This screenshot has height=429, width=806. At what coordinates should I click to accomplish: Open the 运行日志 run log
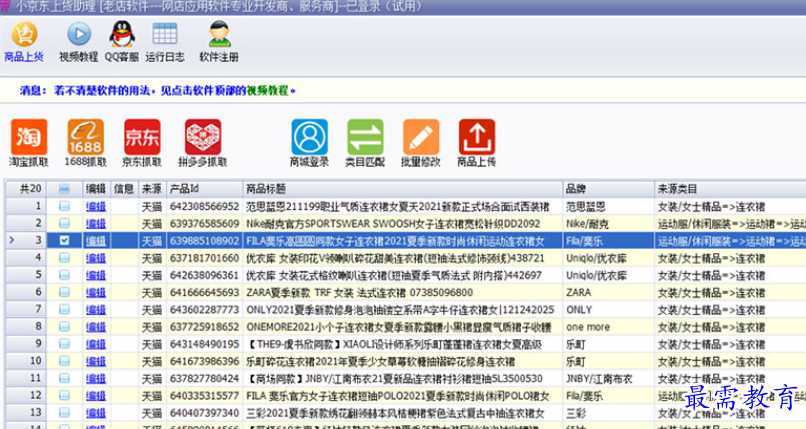pos(165,41)
